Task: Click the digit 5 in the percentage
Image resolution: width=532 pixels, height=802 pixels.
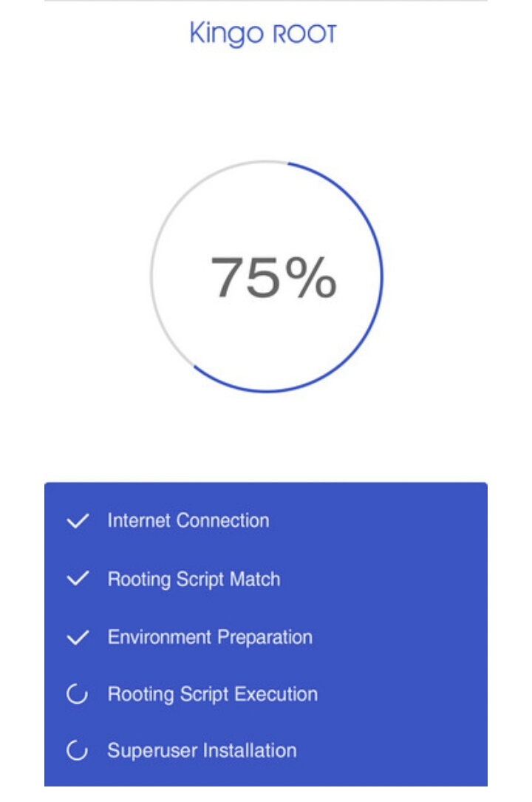Action: [x=263, y=278]
